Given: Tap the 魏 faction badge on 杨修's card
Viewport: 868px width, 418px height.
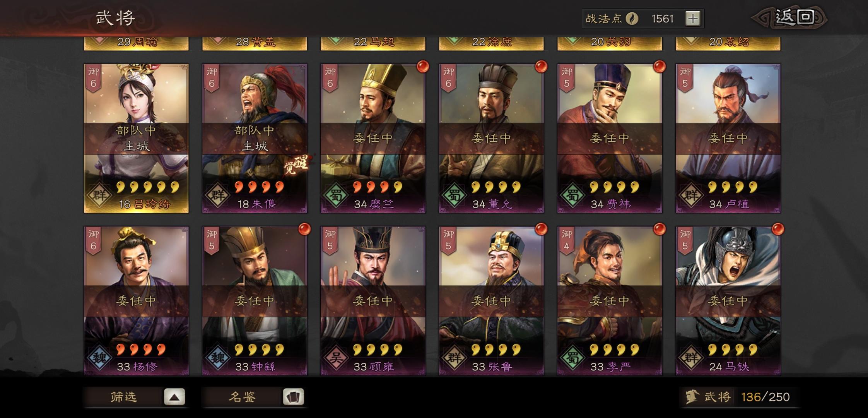Looking at the screenshot, I should click(x=99, y=358).
